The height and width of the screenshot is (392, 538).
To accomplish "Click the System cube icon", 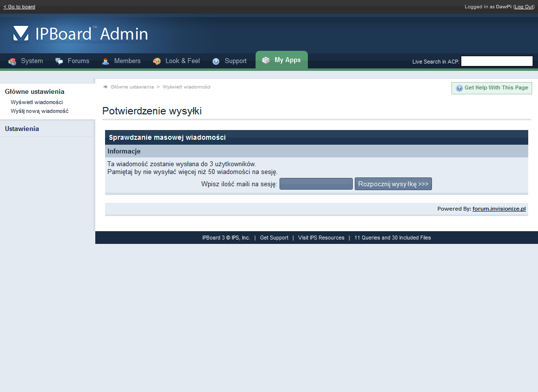I will click(12, 62).
